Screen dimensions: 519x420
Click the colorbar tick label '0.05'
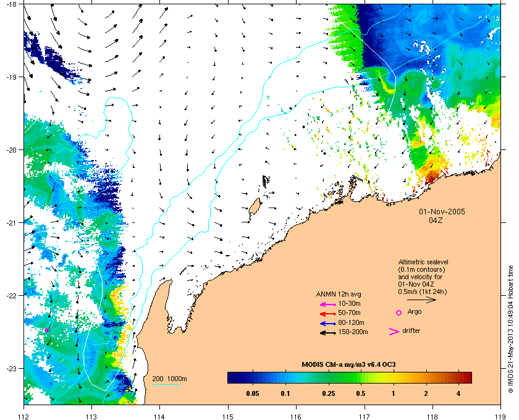pyautogui.click(x=253, y=394)
